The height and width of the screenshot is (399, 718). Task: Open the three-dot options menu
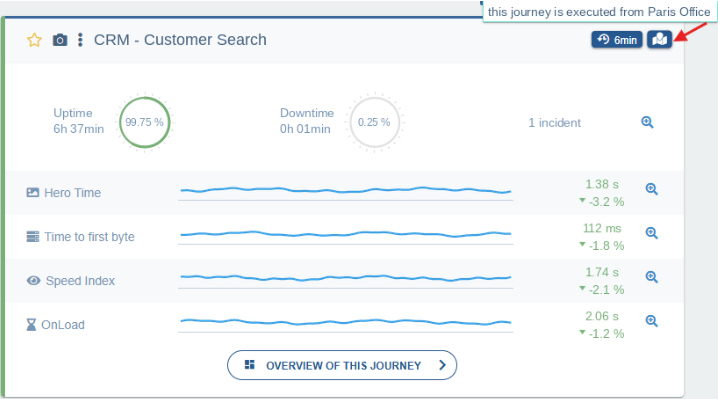click(x=80, y=40)
